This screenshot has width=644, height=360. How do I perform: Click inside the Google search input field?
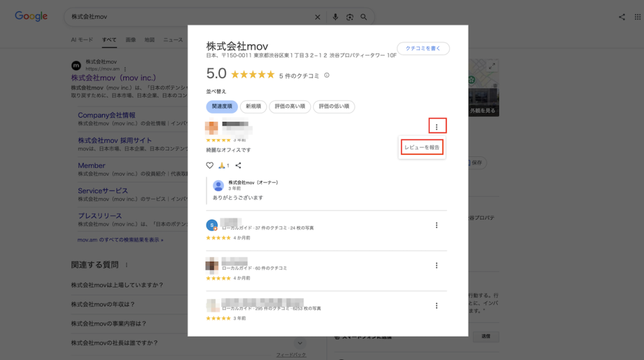click(x=189, y=17)
